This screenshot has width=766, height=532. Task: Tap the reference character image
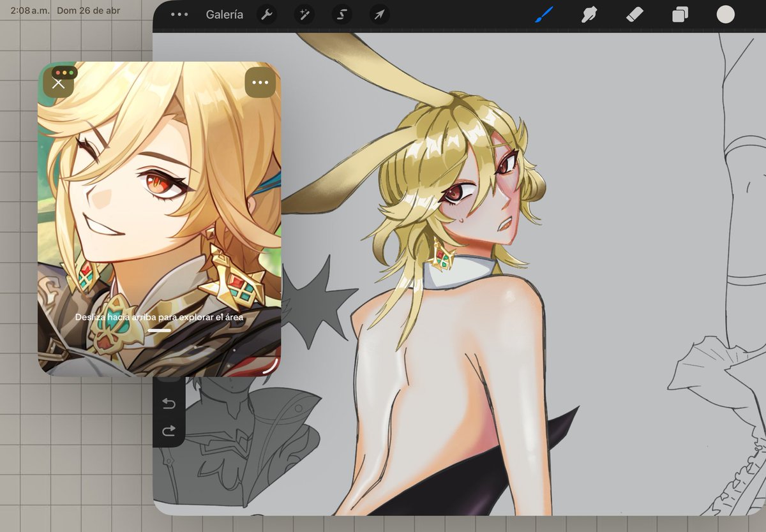159,219
